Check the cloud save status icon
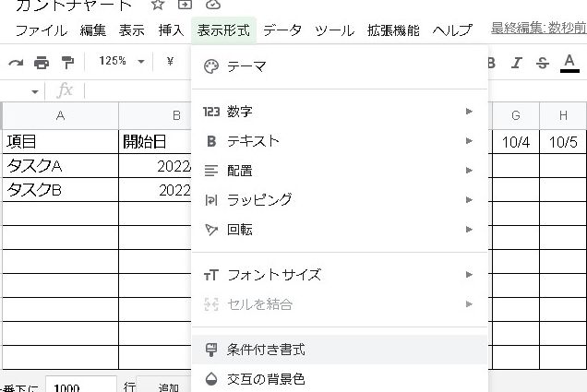 (212, 5)
